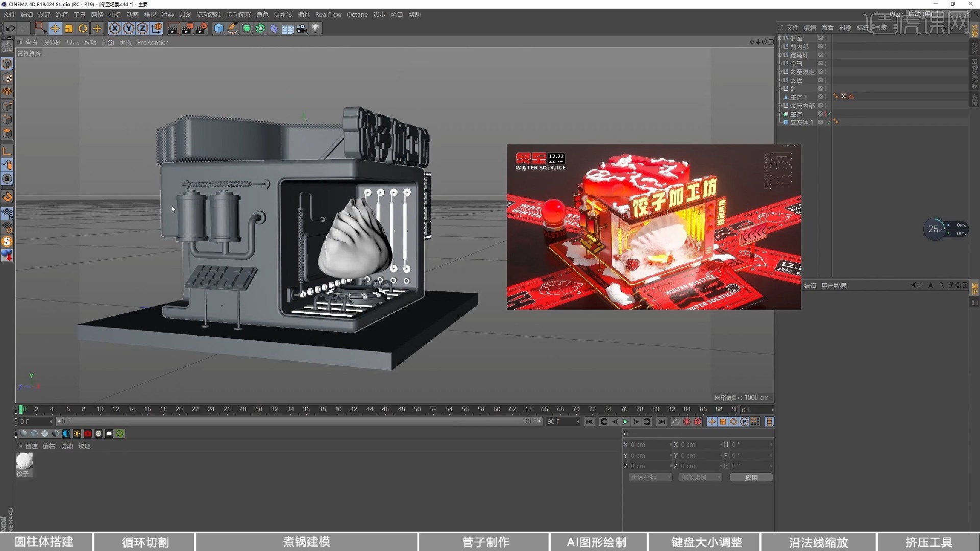980x551 pixels.
Task: Select the Live Selection tool
Action: (41, 29)
